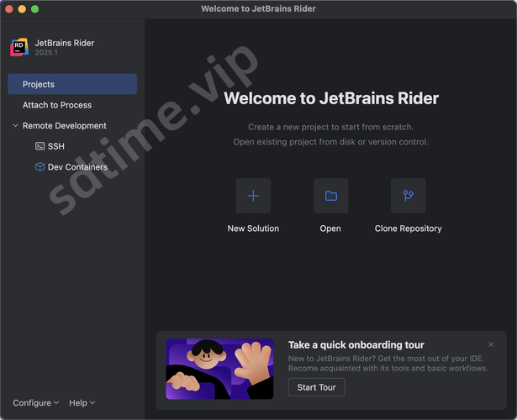Select Attach to Process in sidebar
Screen dimensions: 517x420
(x=57, y=105)
